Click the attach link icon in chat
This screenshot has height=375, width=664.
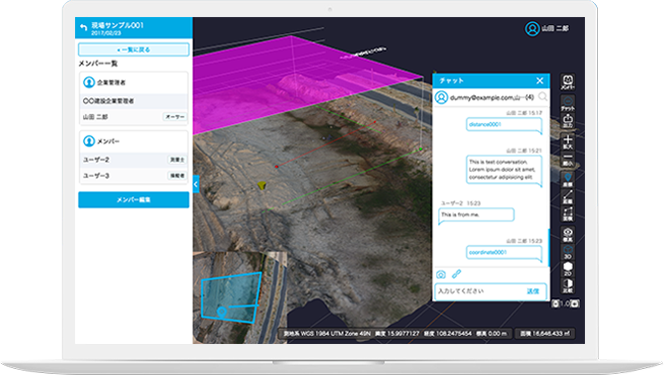[456, 274]
